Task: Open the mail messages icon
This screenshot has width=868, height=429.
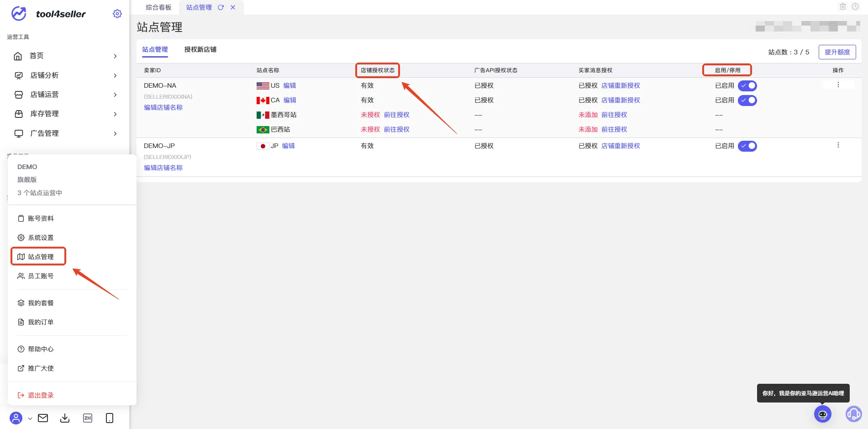Action: (x=43, y=418)
